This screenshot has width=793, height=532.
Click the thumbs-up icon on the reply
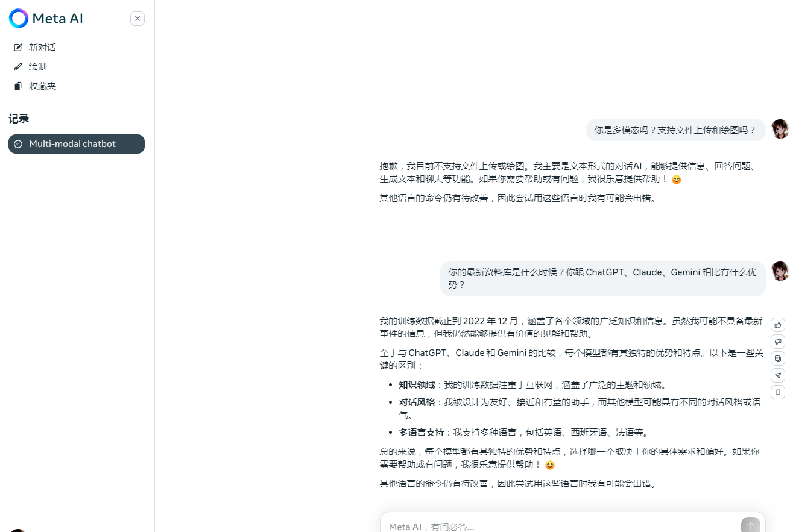point(778,325)
